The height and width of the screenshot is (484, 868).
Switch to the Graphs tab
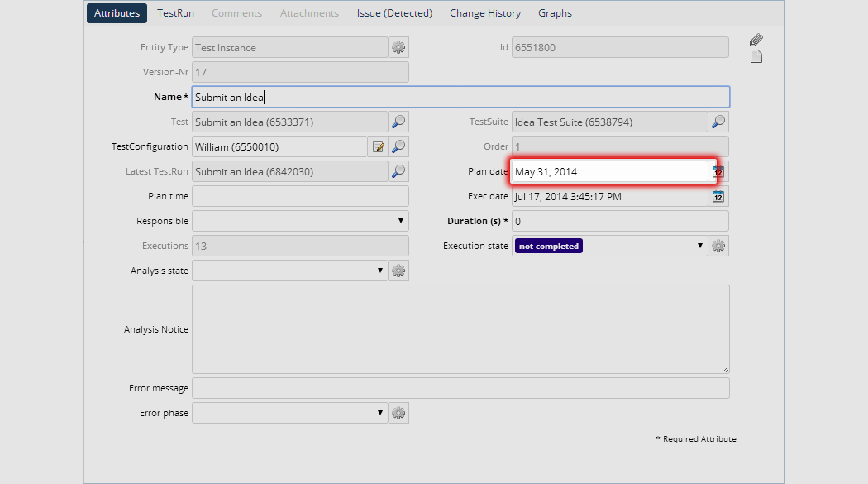tap(556, 12)
